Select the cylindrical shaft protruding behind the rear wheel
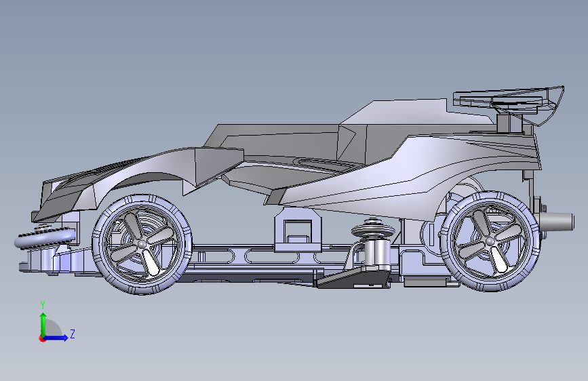This screenshot has height=381, width=588. coord(557,221)
